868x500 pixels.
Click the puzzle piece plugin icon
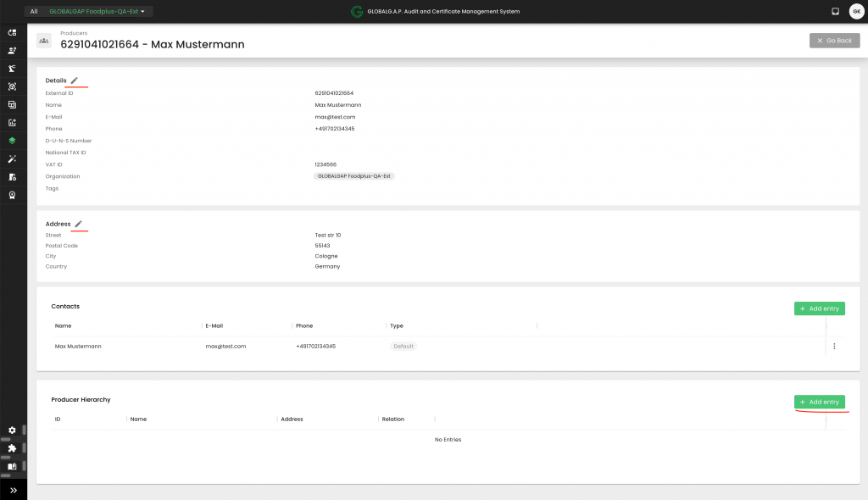point(12,448)
